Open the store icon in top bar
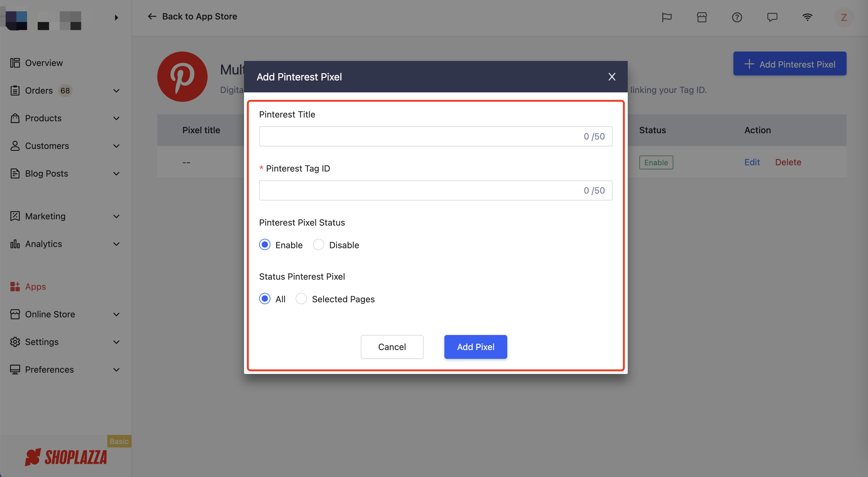 pyautogui.click(x=702, y=17)
